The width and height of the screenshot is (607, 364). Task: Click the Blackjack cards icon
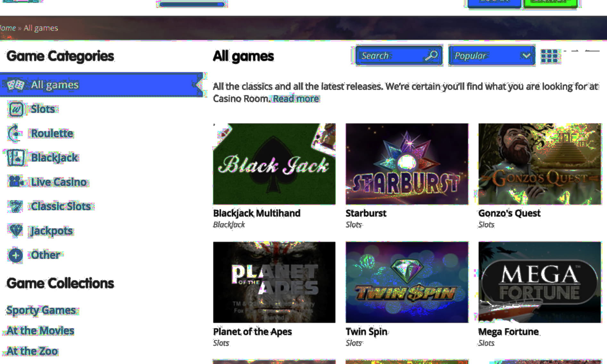click(x=15, y=158)
